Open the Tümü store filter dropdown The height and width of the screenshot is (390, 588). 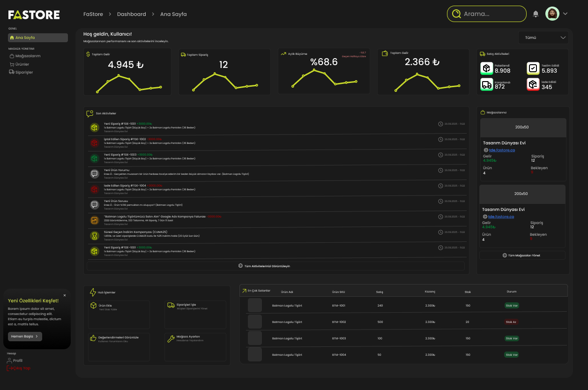(543, 37)
